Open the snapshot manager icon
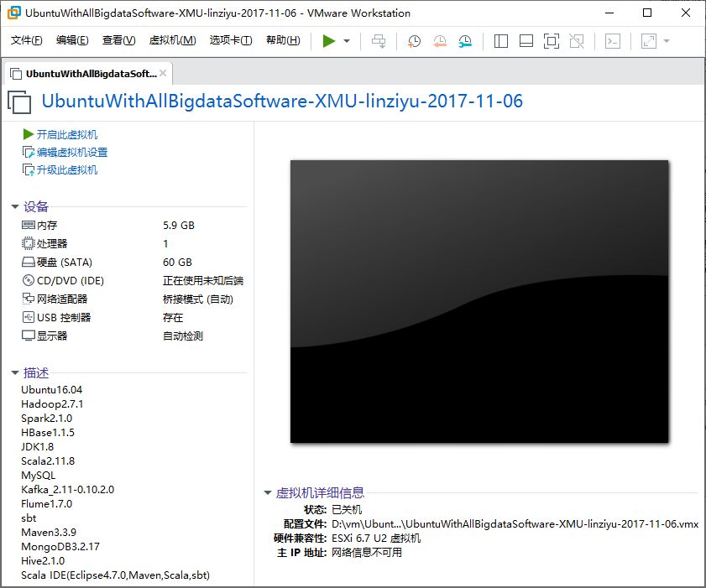706x588 pixels. tap(465, 41)
